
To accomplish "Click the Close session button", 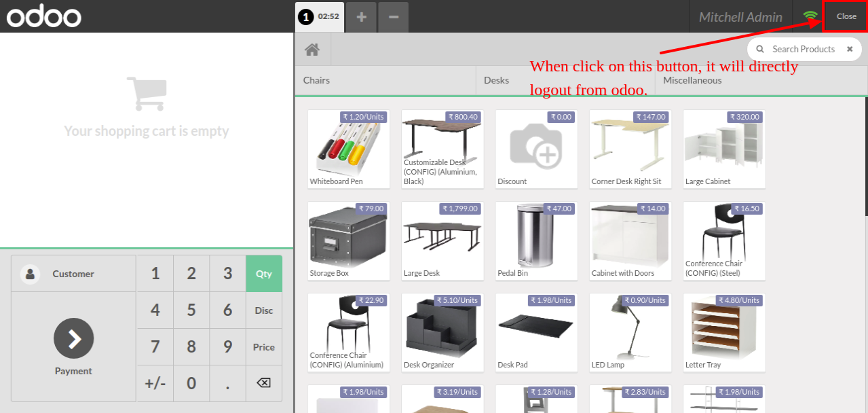I will (x=846, y=16).
